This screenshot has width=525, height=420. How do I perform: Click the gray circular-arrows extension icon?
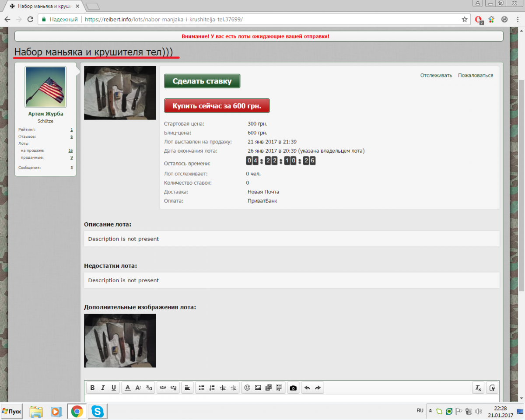coord(504,19)
